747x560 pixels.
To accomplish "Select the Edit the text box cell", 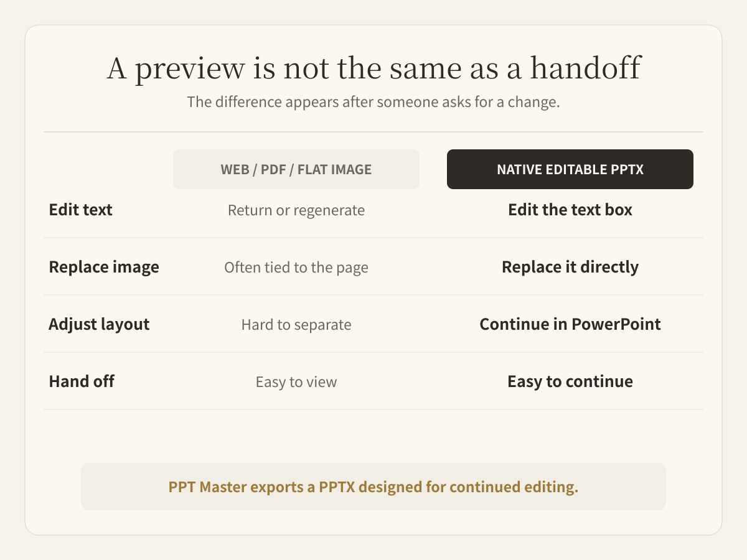I will point(570,210).
